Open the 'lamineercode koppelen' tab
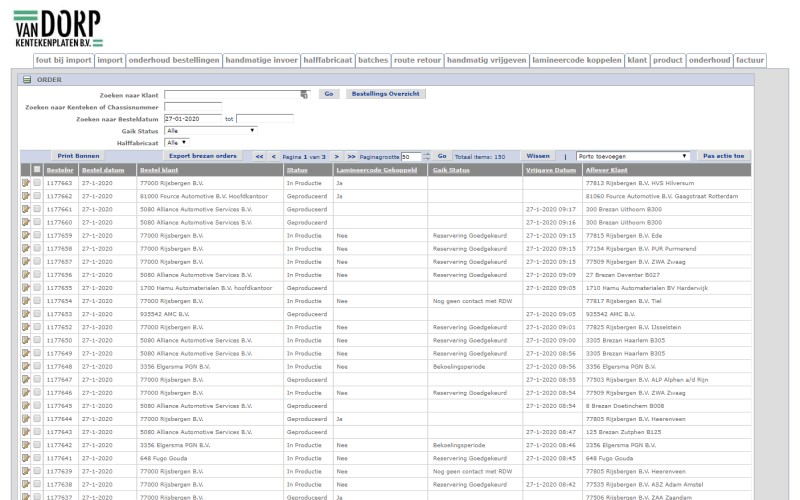 click(x=577, y=60)
